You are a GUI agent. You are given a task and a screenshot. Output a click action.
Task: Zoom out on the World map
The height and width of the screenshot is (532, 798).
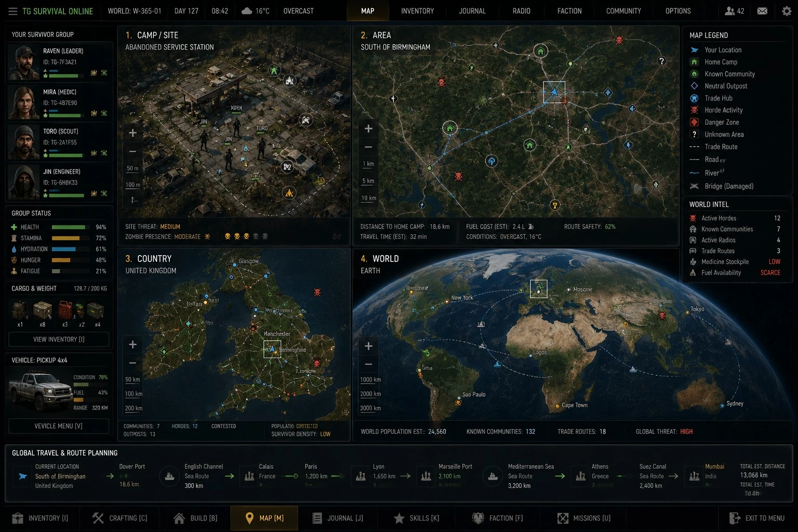click(x=368, y=364)
